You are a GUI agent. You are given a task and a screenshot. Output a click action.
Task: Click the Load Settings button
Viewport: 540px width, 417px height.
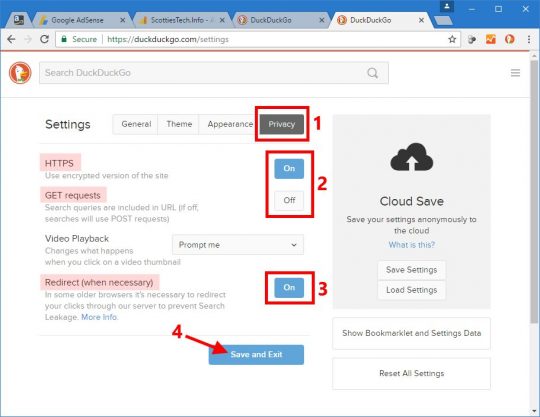(412, 290)
